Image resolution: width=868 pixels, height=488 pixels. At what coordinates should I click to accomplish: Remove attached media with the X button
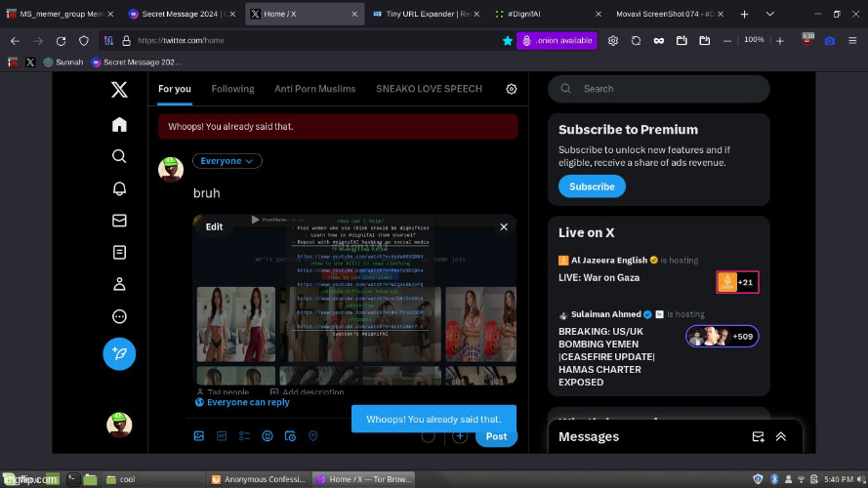point(504,226)
